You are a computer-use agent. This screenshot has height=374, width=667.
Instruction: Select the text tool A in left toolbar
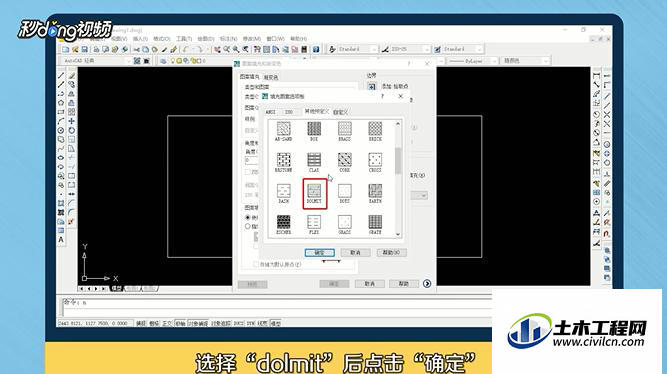click(61, 240)
